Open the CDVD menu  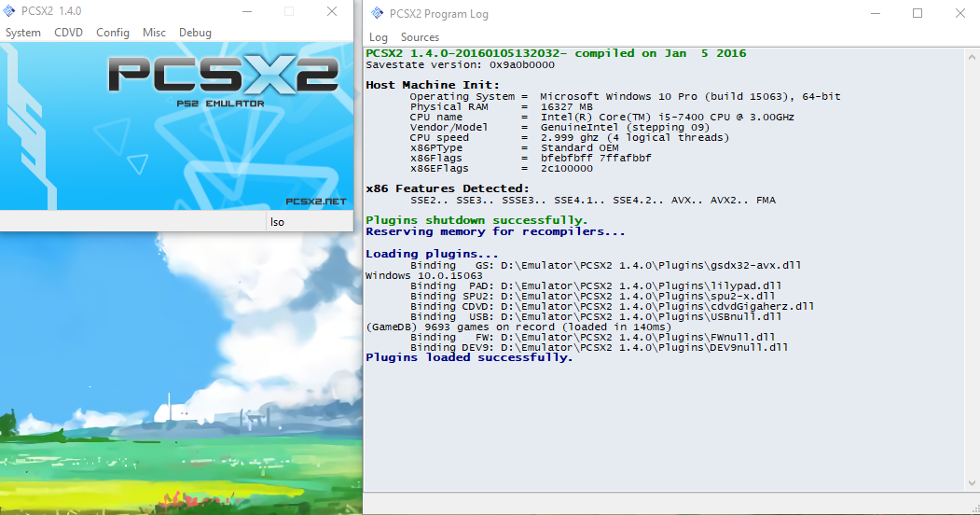click(68, 33)
